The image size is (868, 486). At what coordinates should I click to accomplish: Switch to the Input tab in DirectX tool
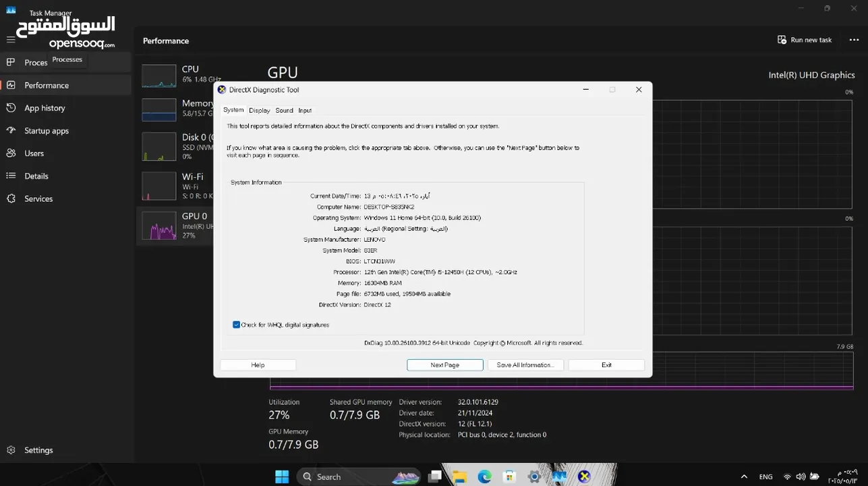coord(305,110)
